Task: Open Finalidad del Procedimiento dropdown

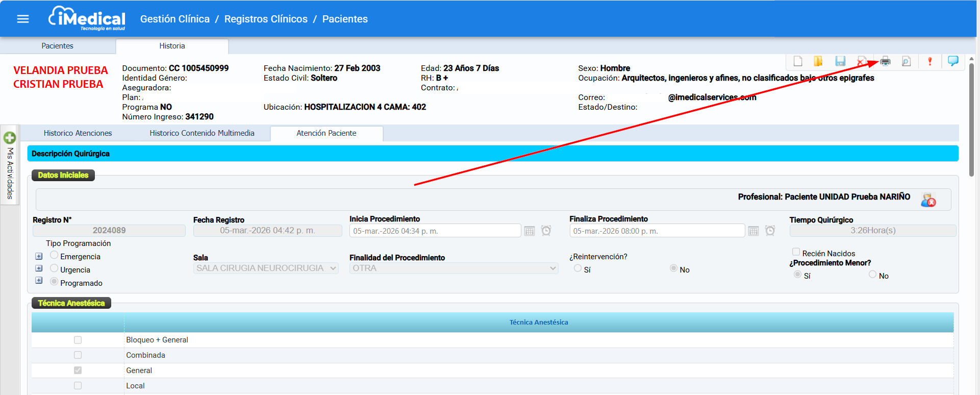Action: (454, 268)
